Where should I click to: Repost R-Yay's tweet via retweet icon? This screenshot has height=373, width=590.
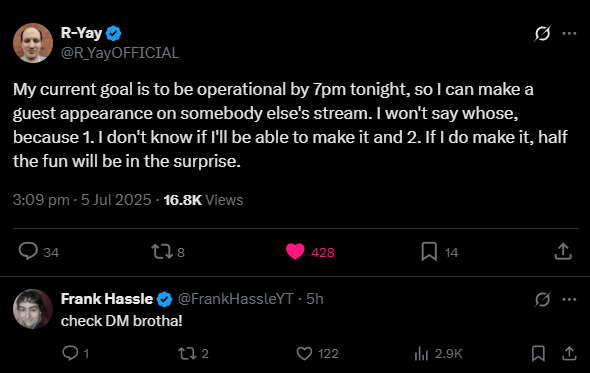tap(162, 251)
